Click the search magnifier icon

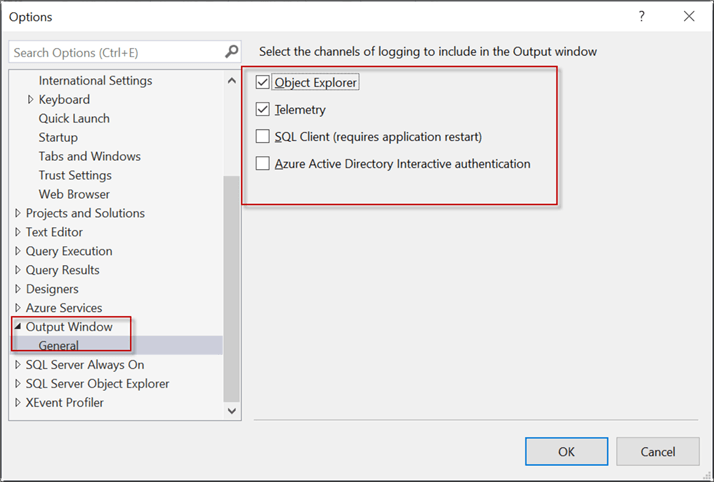tap(231, 51)
